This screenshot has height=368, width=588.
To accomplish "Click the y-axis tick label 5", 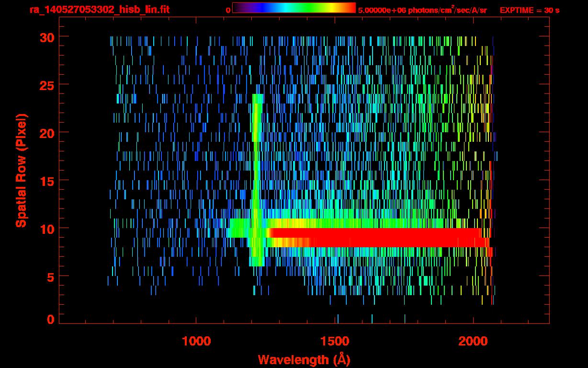I will click(x=50, y=276).
